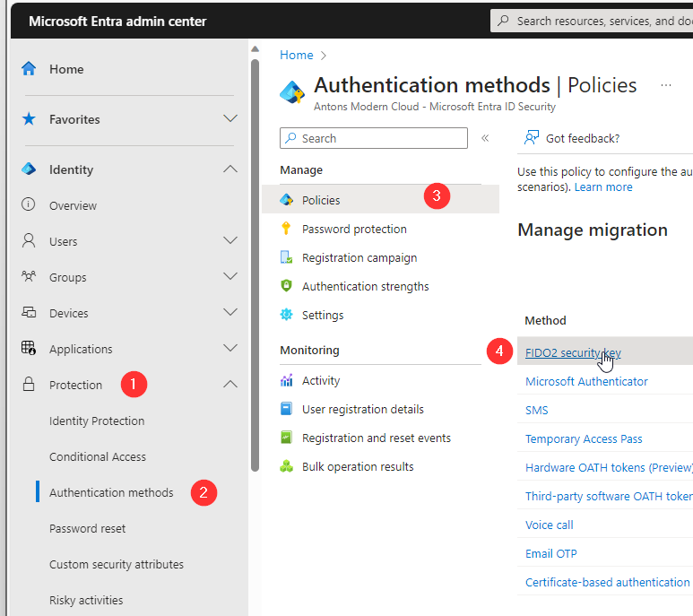Click the sidebar scroll up arrow
Viewport: 693px width, 616px height.
[255, 49]
